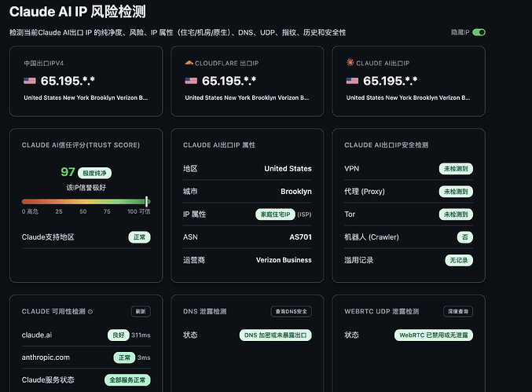Click the Tor 未检测到 status badge
The height and width of the screenshot is (392, 532).
[456, 214]
